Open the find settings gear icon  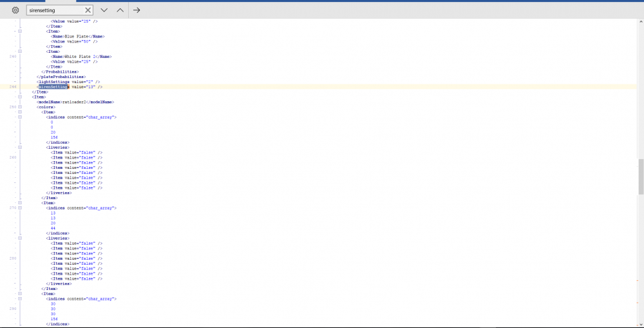pos(15,10)
